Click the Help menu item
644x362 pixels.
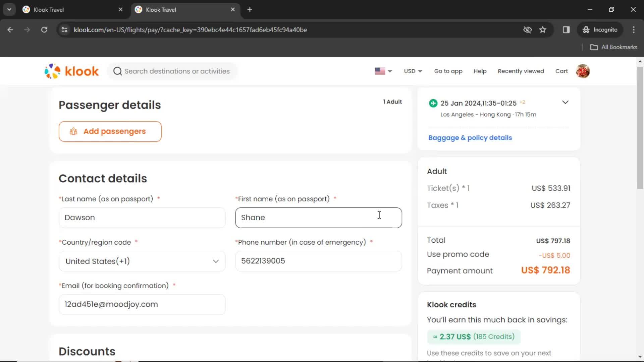pos(480,71)
